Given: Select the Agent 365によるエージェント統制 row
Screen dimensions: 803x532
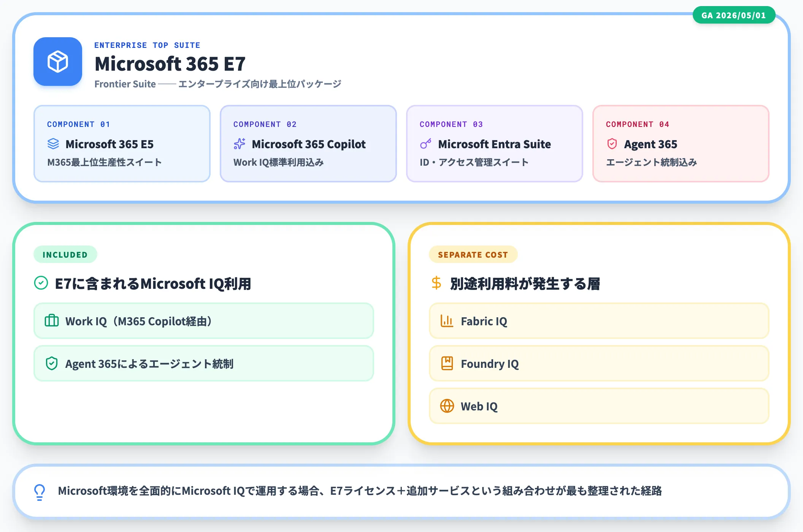Looking at the screenshot, I should click(x=204, y=363).
